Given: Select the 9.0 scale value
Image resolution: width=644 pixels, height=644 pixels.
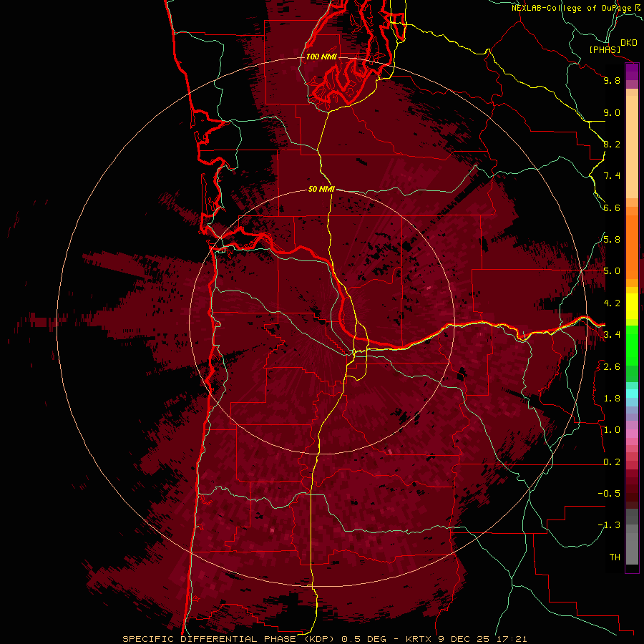Looking at the screenshot, I should [612, 112].
